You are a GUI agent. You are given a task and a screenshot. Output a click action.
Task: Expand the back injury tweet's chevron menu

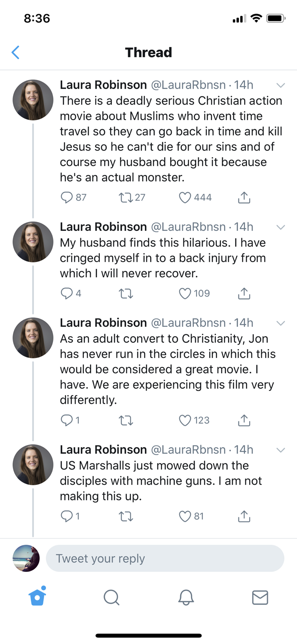point(281,227)
